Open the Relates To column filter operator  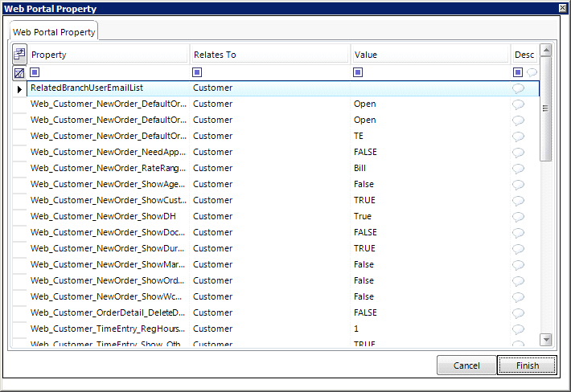coord(197,72)
